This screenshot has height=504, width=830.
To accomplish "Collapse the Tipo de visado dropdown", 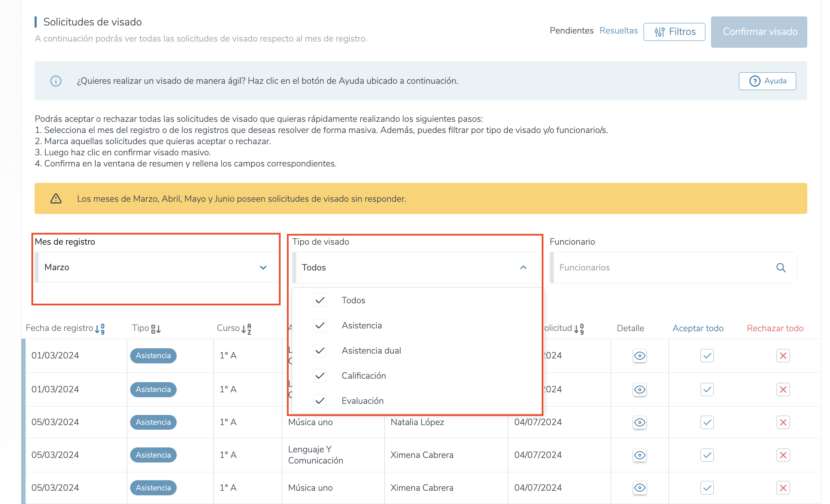I will [x=523, y=268].
